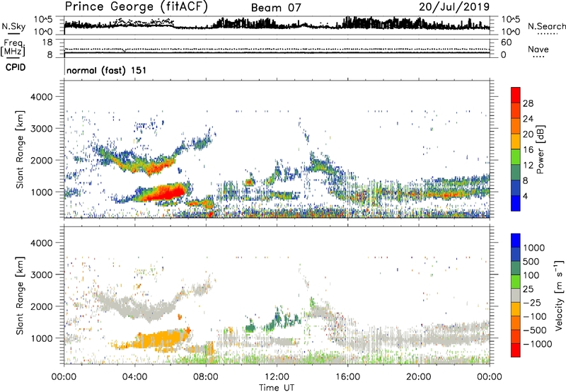The image size is (566, 392).
Task: Click the '18' frequency axis value
Action: point(47,42)
